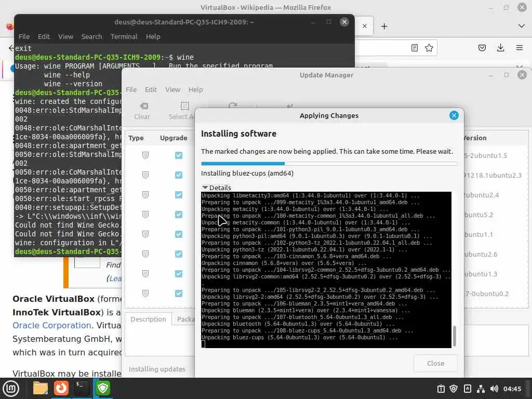Switch to the Description tab
Screen dimensions: 532x399
click(x=148, y=320)
